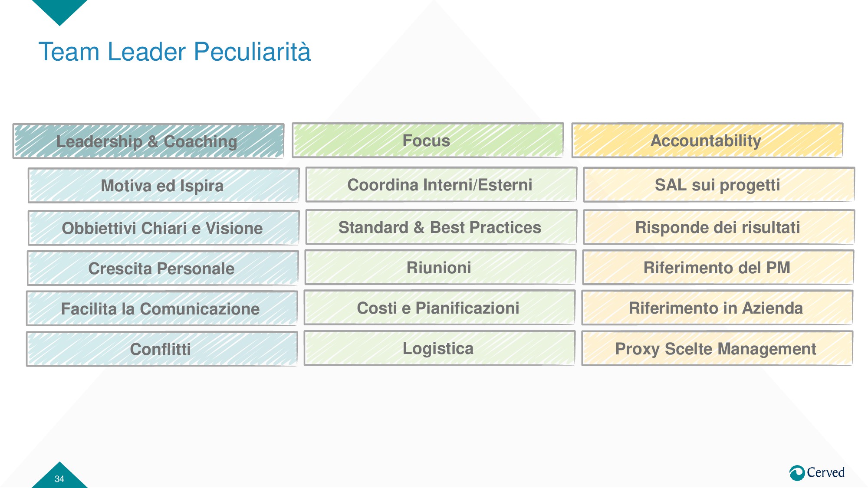868x488 pixels.
Task: Select the Focus header box
Action: (x=427, y=141)
